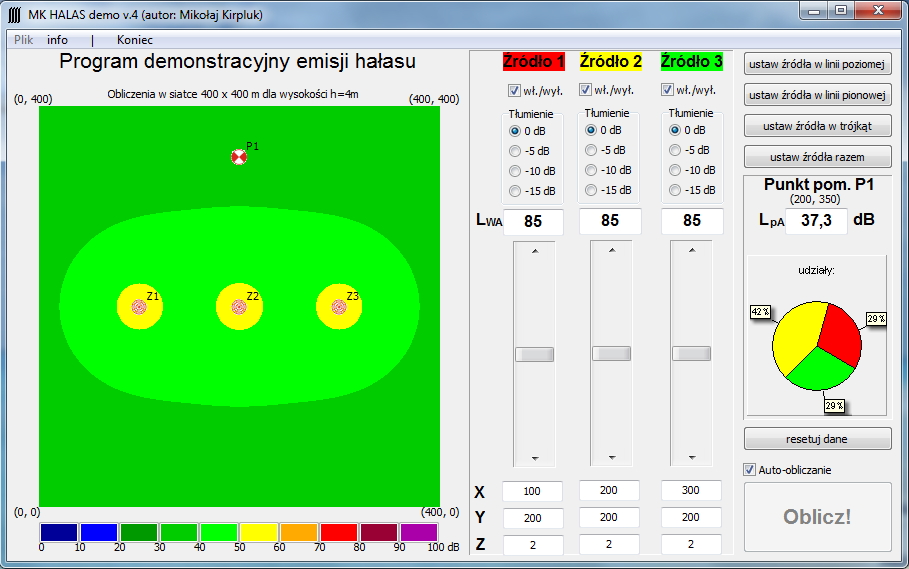Select -10 dB damping for Źródło 2

tap(591, 170)
